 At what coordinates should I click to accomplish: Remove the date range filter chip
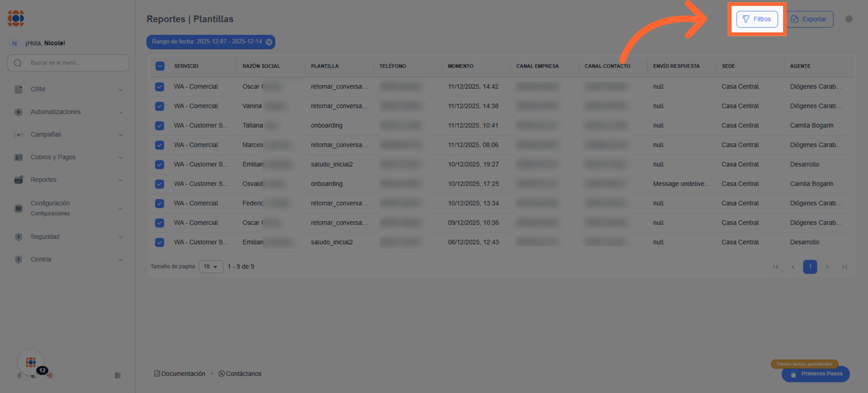pyautogui.click(x=269, y=42)
